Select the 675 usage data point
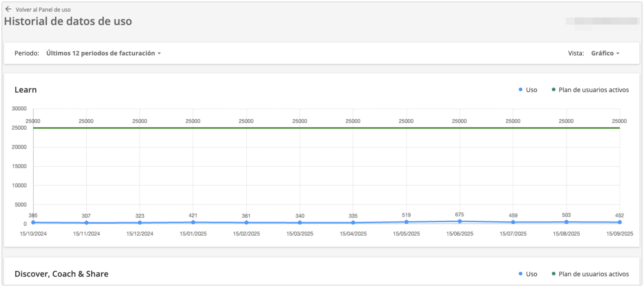Image resolution: width=644 pixels, height=287 pixels. 460,221
